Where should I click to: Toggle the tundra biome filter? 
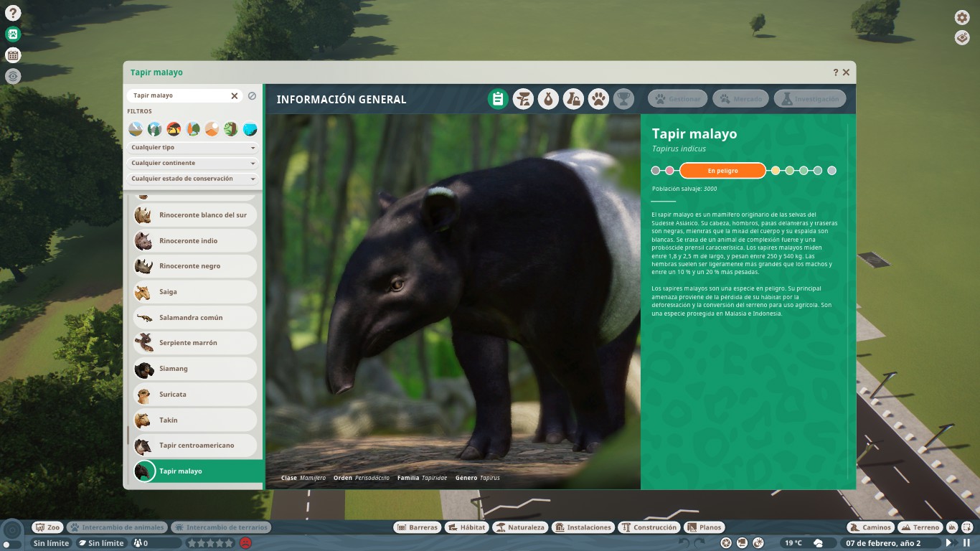(136, 129)
